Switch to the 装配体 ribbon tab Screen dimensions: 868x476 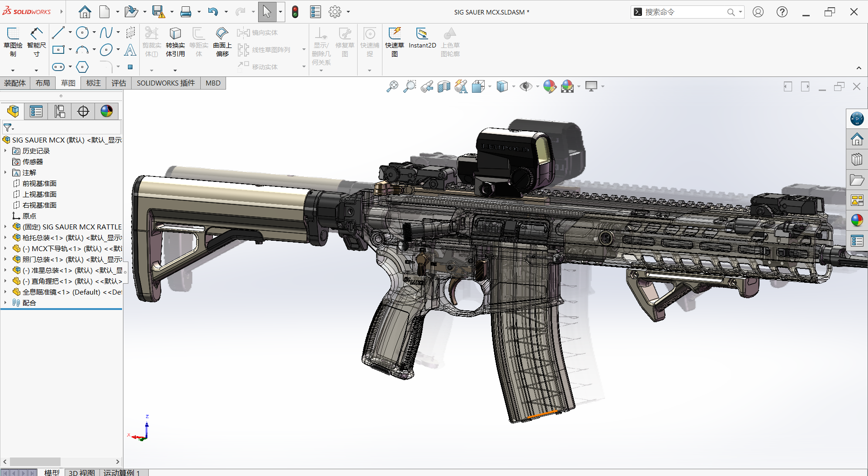click(15, 83)
